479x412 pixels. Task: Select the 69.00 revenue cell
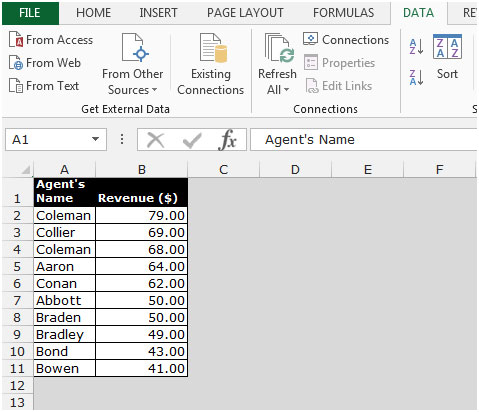click(142, 232)
